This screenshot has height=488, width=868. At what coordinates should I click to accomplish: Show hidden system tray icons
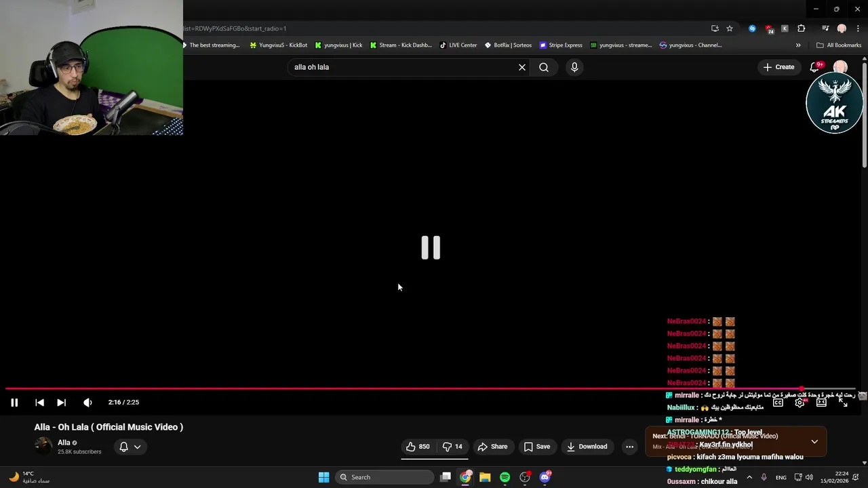pos(749,477)
